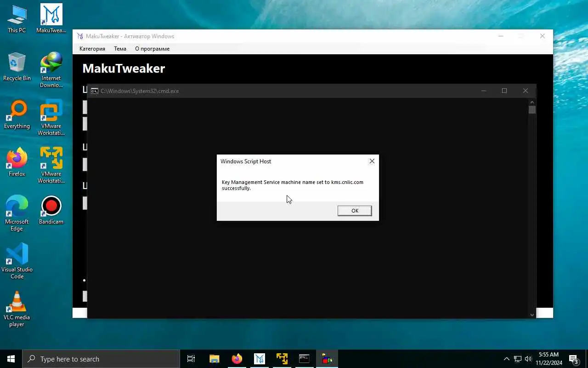Open File Explorer from the taskbar
This screenshot has width=588, height=368.
coord(214,359)
